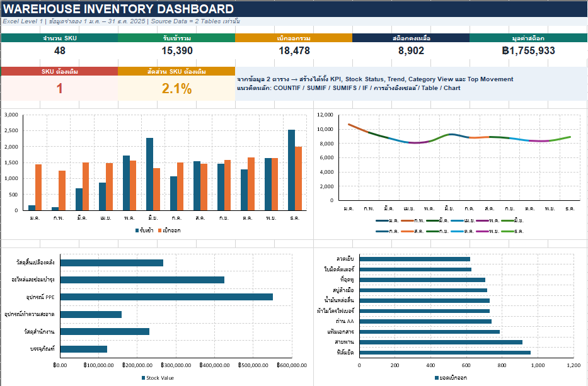Screen dimensions: 588x386
Task: Click the จำนวน SKU header cell
Action: pos(60,38)
